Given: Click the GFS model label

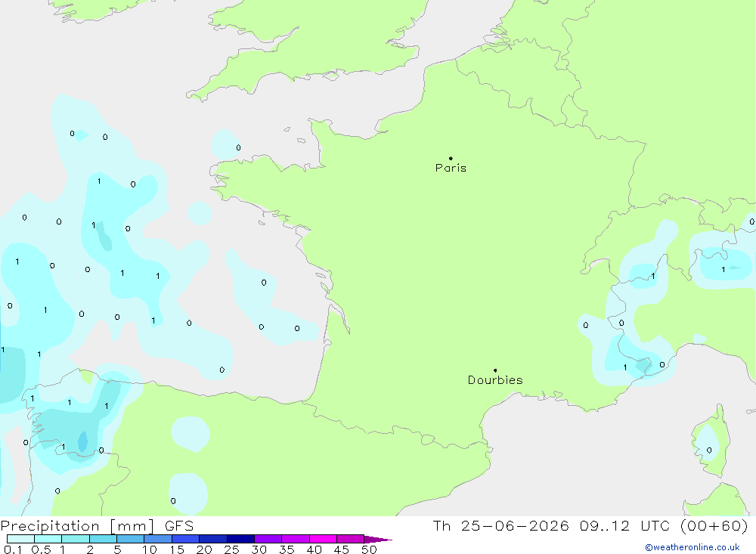Looking at the screenshot, I should coord(179,526).
